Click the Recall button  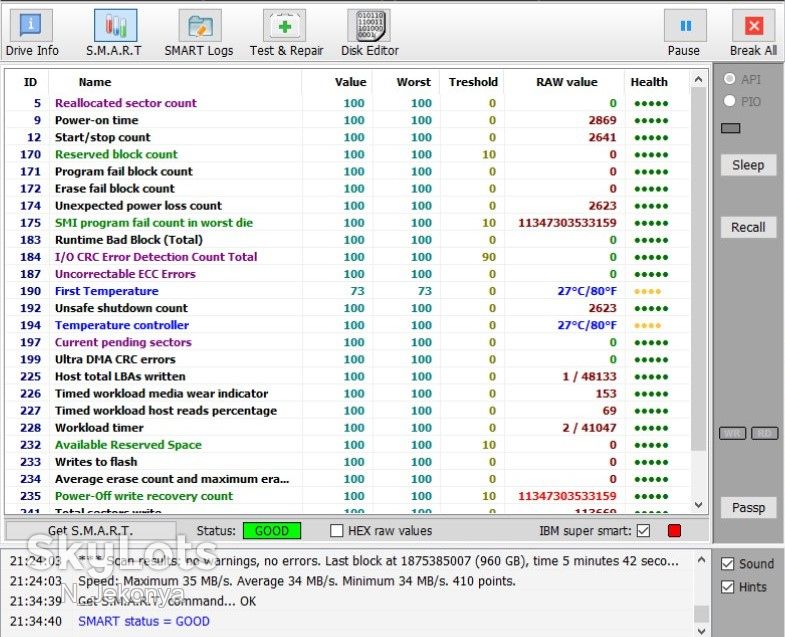tap(748, 227)
